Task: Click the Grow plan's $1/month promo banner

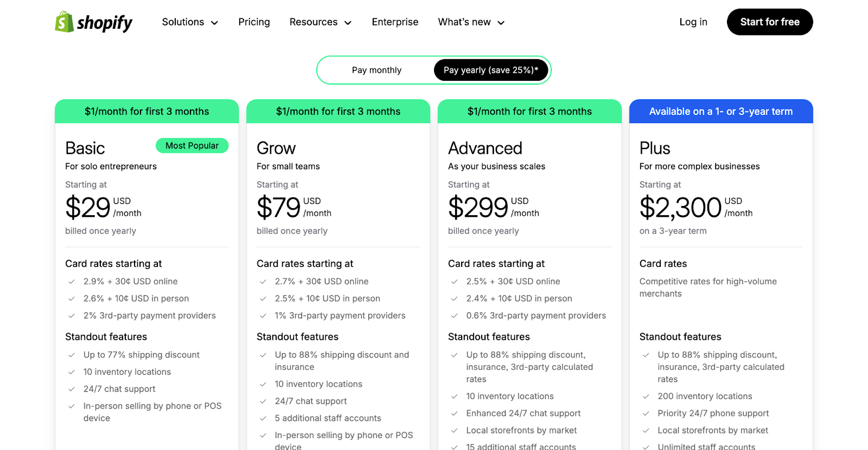Action: pos(338,111)
